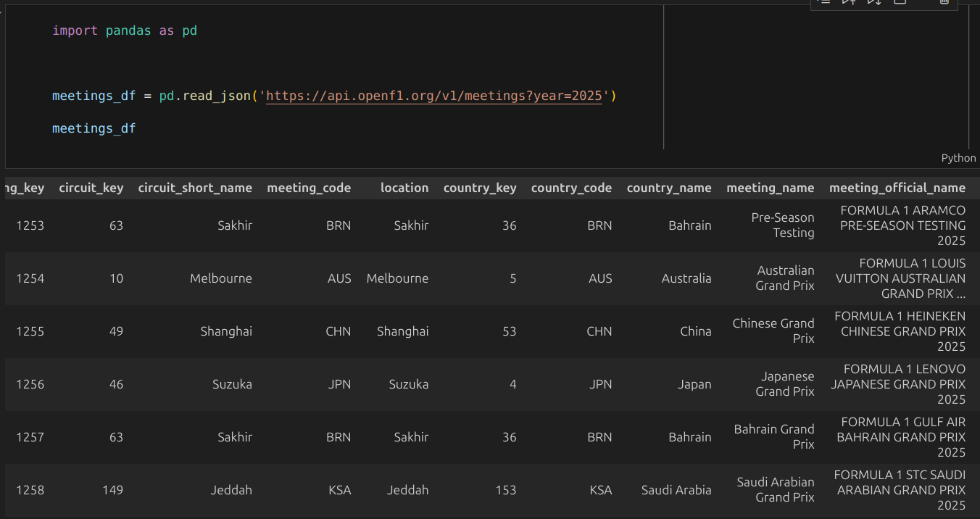Click the read_json function call in the code
Viewport: 980px width, 519px height.
pyautogui.click(x=216, y=96)
